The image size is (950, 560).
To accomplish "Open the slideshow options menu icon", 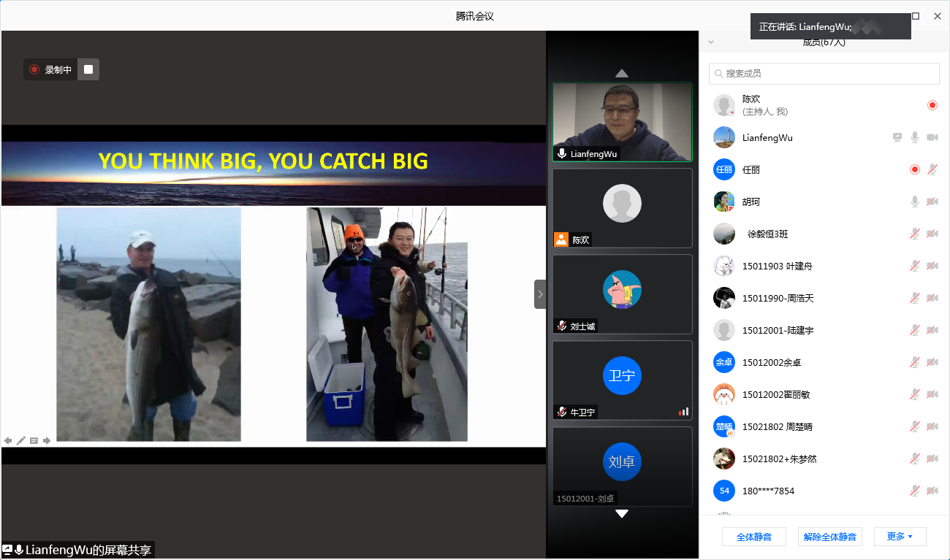I will click(34, 440).
